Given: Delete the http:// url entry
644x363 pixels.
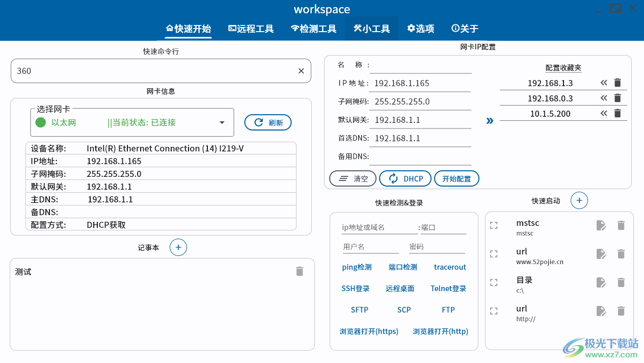Looking at the screenshot, I should coord(621,311).
